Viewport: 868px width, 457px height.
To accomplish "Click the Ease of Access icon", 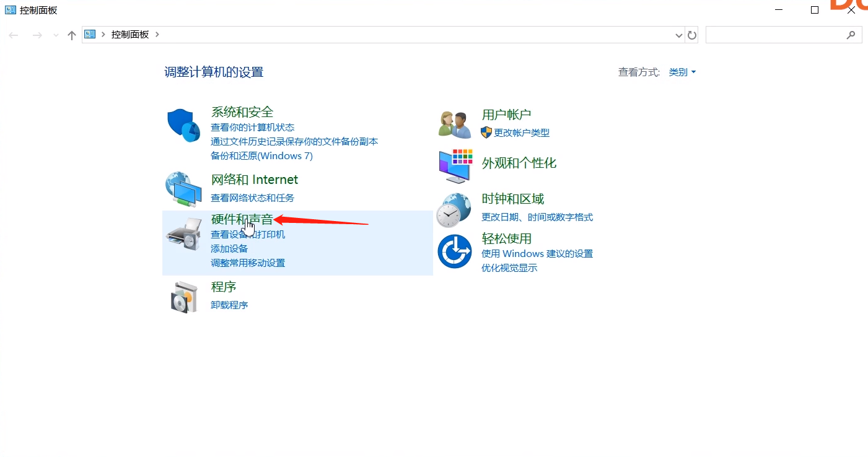I will 454,251.
